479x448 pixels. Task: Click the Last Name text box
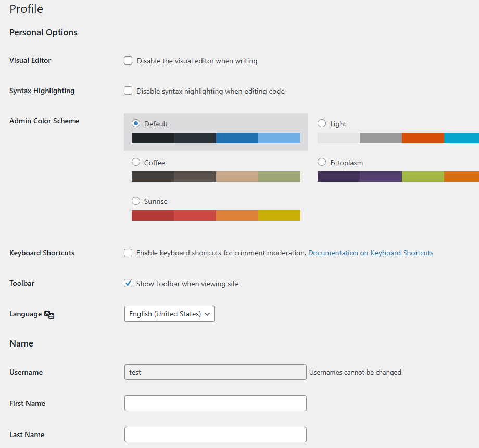point(215,434)
